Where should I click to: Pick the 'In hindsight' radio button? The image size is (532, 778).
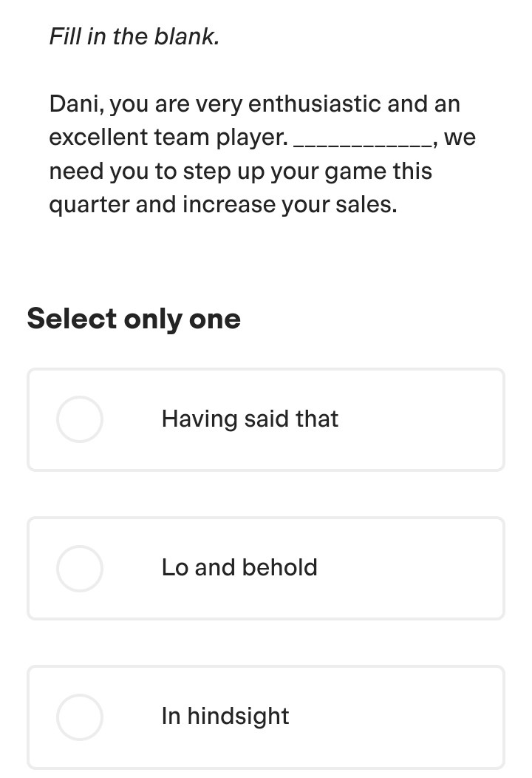(80, 717)
